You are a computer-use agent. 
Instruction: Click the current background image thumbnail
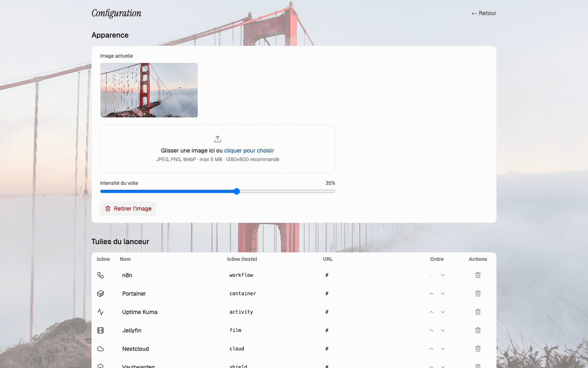[x=149, y=90]
